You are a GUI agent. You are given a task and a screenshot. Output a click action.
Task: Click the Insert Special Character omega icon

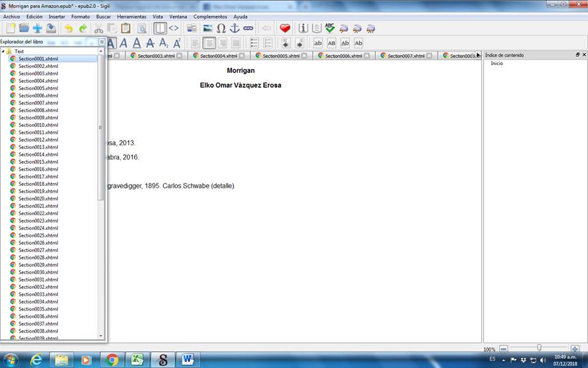click(221, 28)
